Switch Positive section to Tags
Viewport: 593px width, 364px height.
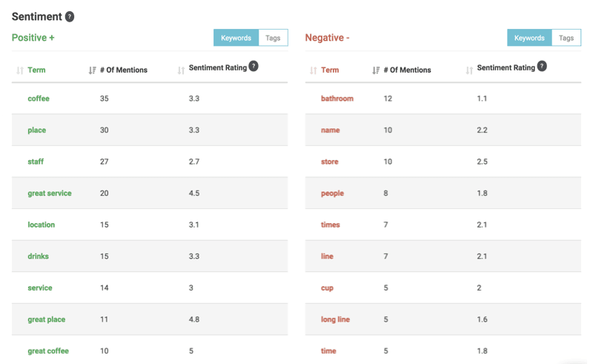(x=273, y=38)
